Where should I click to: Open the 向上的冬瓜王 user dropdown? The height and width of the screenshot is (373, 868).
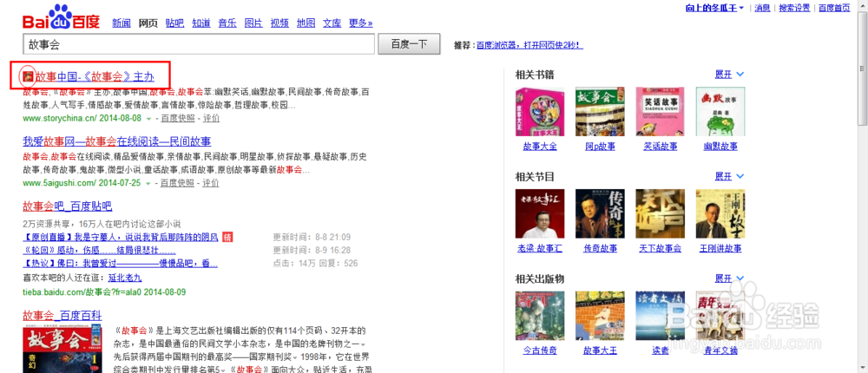click(714, 8)
